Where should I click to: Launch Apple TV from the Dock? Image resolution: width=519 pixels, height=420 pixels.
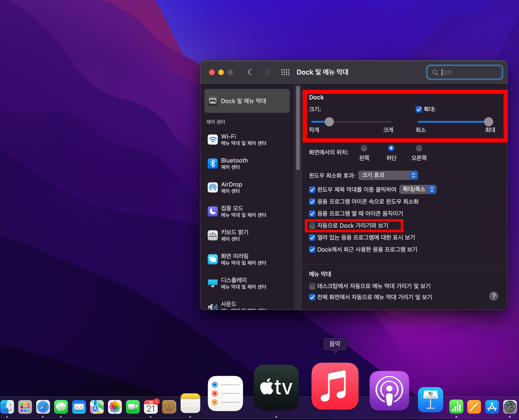point(276,387)
